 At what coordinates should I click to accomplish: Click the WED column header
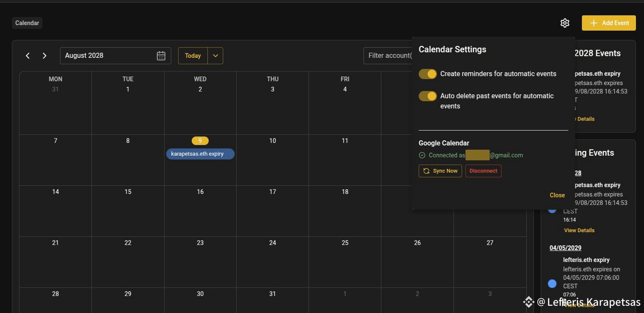[200, 79]
